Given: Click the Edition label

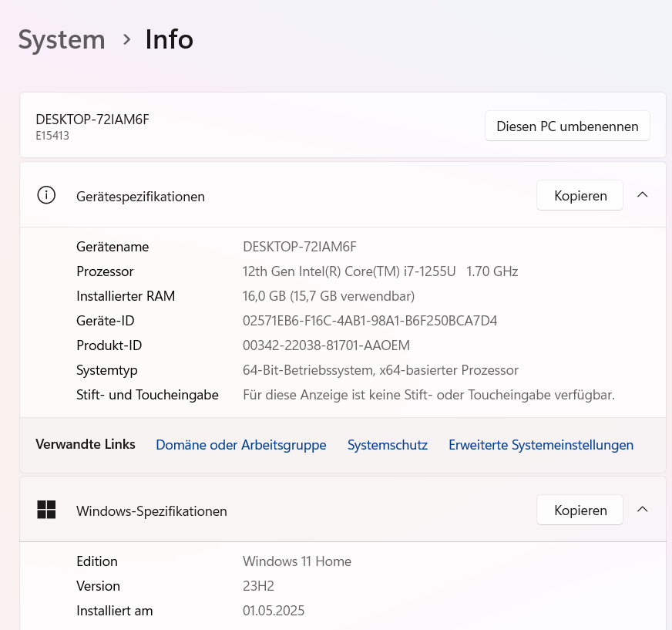Looking at the screenshot, I should coord(97,561).
